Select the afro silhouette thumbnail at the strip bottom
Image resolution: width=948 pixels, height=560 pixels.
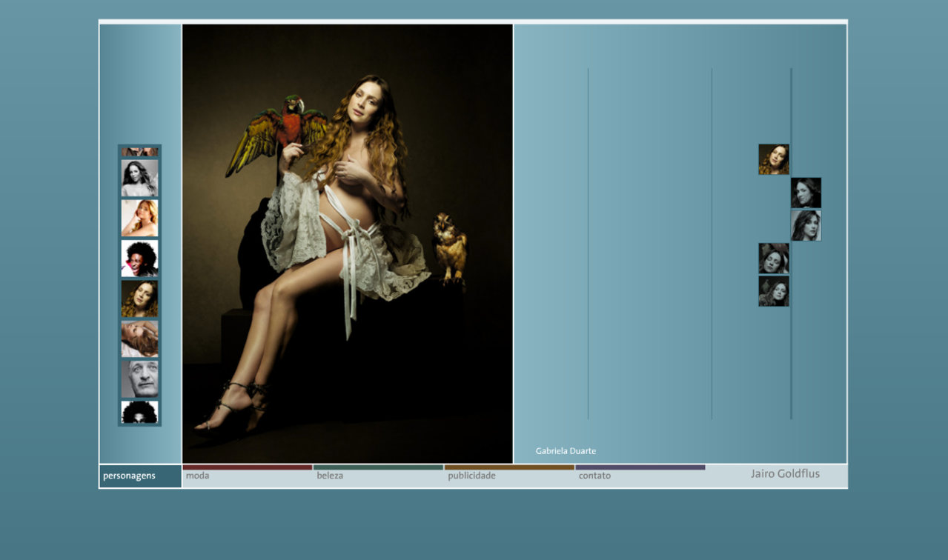pos(139,413)
